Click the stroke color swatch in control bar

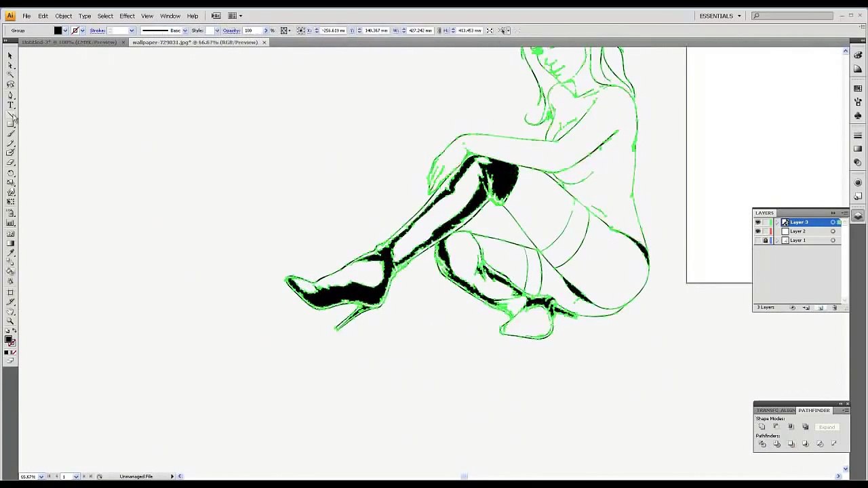(x=75, y=30)
